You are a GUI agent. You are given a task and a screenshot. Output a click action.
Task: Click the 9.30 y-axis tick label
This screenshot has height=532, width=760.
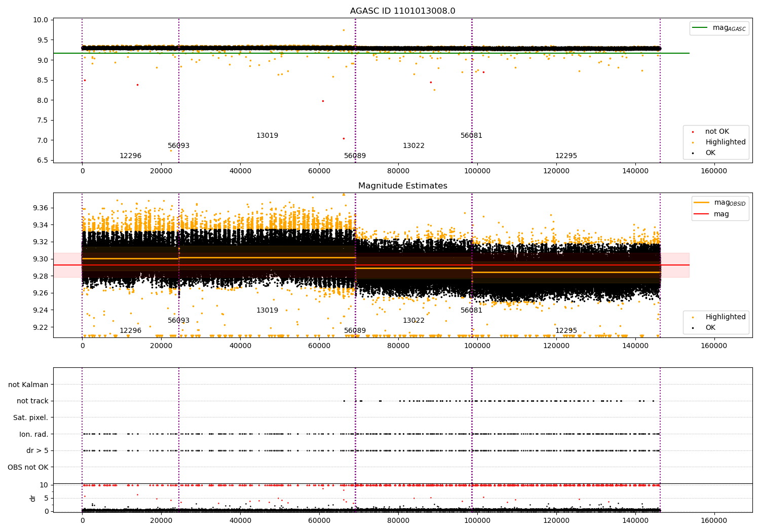click(41, 259)
